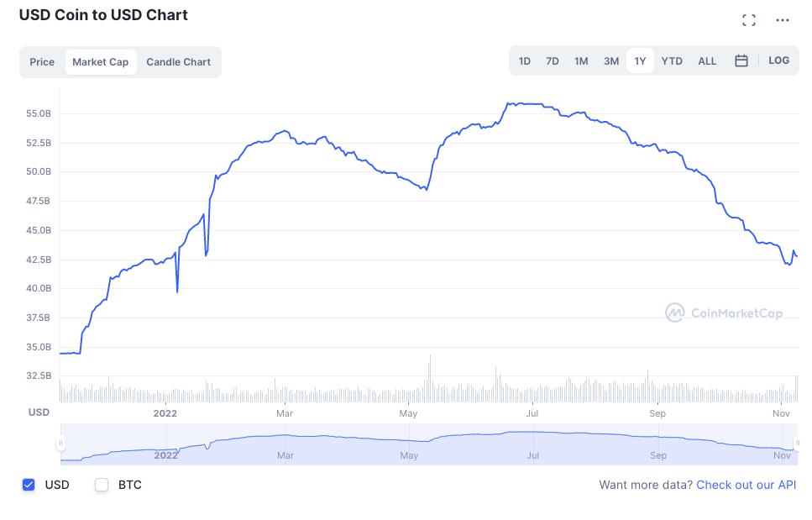Viewport: 812px width, 520px height.
Task: Select the Market Cap tab
Action: [x=101, y=62]
